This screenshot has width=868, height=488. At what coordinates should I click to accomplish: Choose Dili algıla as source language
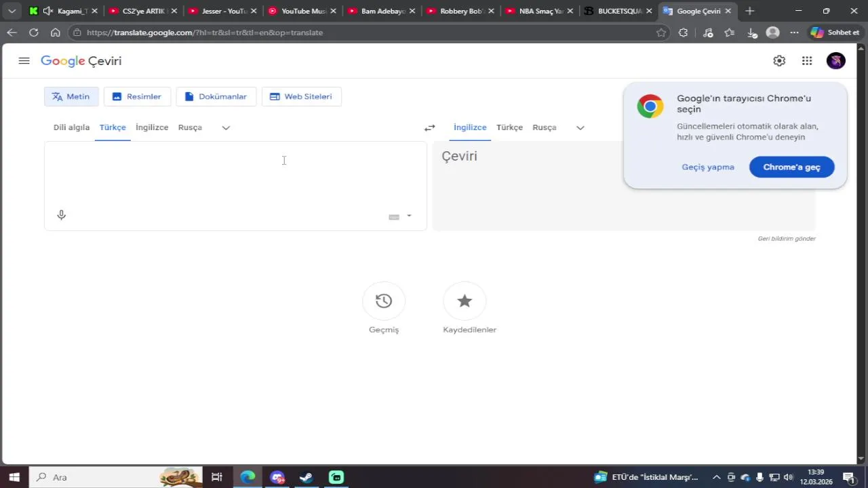click(71, 127)
